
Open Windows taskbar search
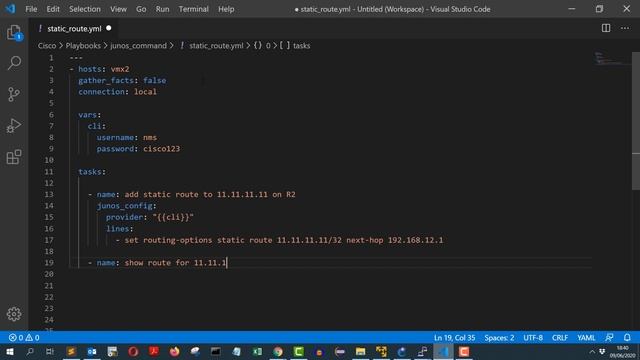(29, 351)
